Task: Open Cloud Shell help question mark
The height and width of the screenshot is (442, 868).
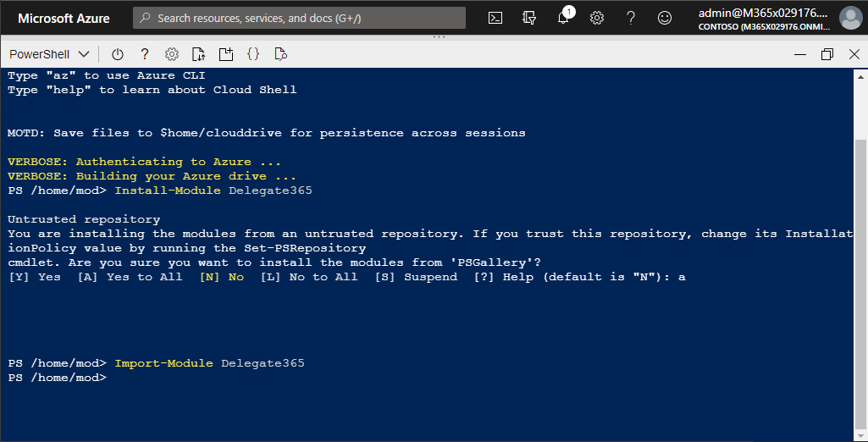Action: tap(145, 54)
